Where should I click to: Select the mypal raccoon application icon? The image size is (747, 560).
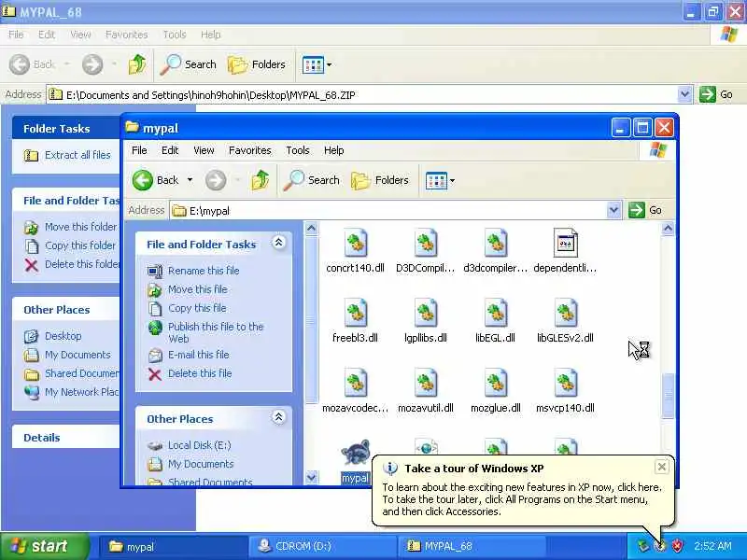pos(356,453)
